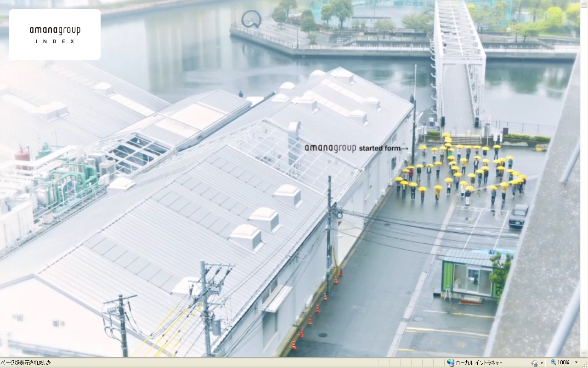Click the zoom magnifier icon in status bar

(x=554, y=362)
